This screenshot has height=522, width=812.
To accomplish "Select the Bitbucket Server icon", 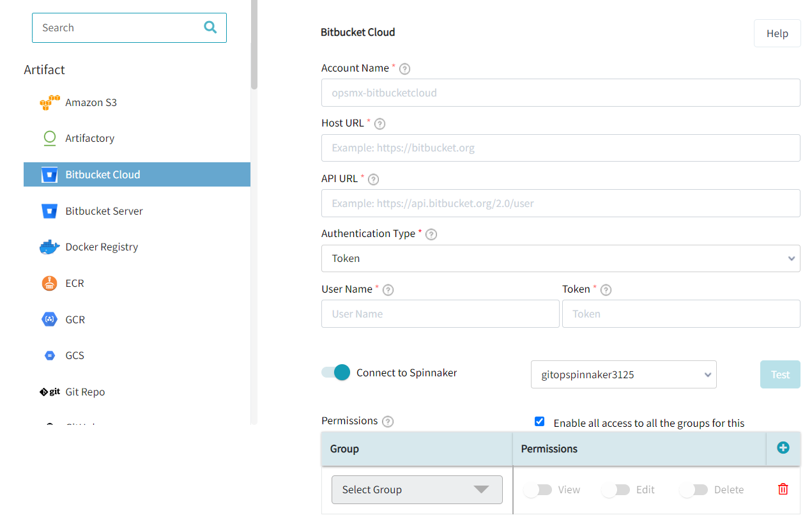I will [50, 211].
